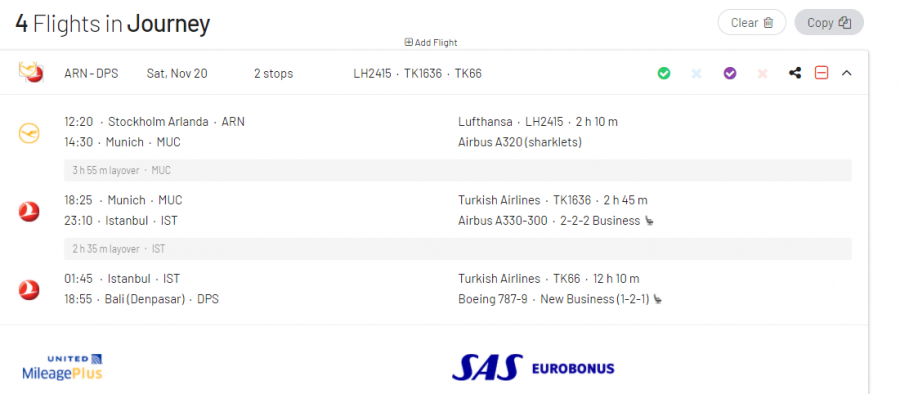Collapse the ARN - DPS flight details
This screenshot has height=394, width=900.
pyautogui.click(x=846, y=73)
